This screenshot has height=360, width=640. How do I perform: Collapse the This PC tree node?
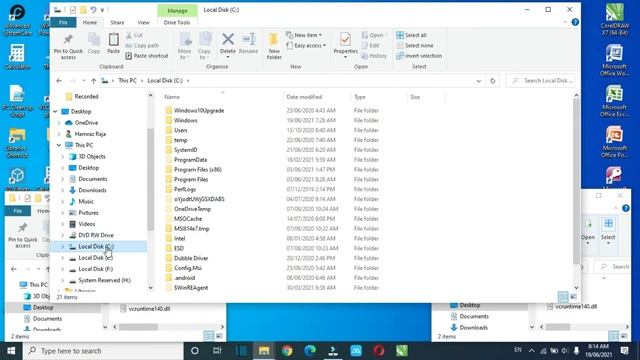point(59,145)
